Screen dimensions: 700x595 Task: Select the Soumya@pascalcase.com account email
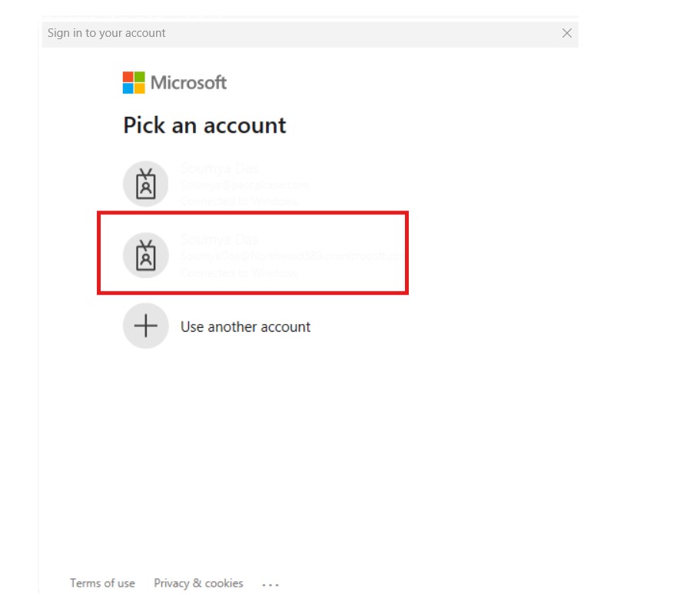[244, 185]
